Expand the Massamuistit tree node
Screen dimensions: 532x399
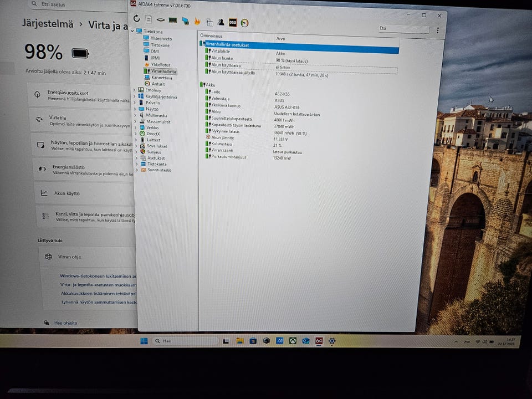coord(135,121)
